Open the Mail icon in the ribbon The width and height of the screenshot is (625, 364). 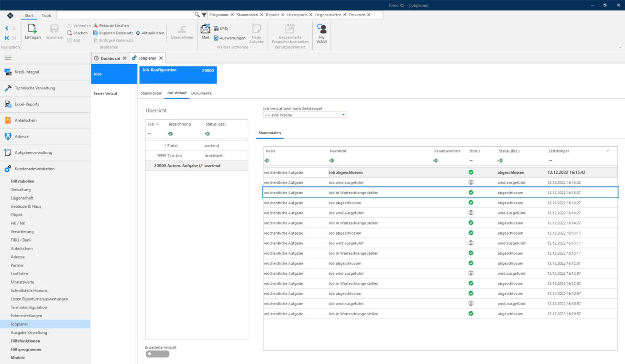[x=205, y=29]
